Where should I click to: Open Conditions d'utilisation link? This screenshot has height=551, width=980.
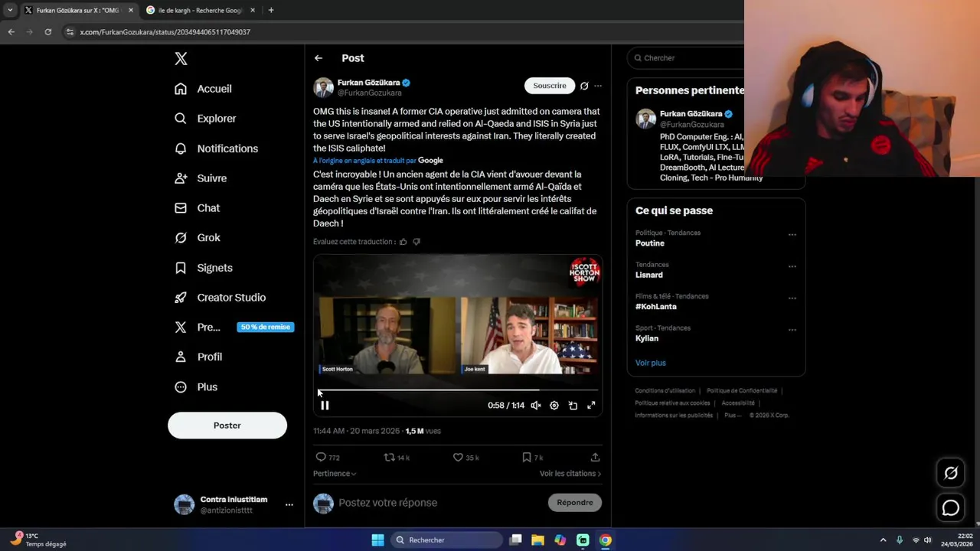click(665, 391)
